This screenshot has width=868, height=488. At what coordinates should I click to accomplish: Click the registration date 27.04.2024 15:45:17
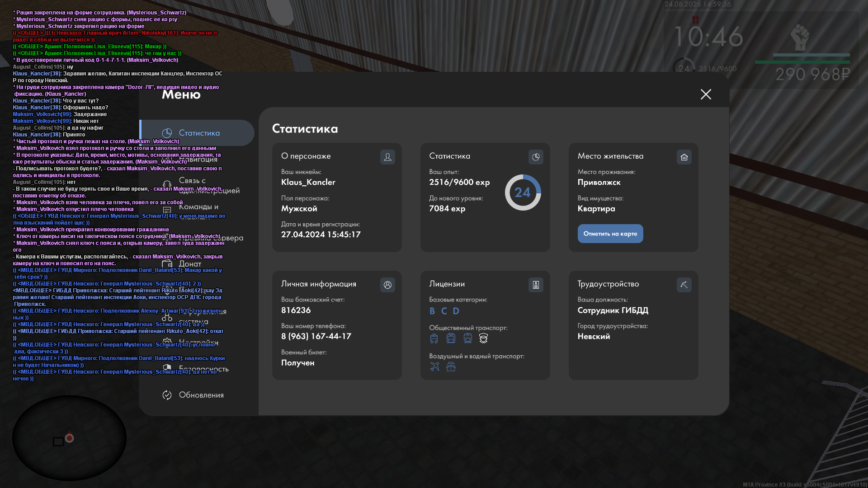(321, 235)
